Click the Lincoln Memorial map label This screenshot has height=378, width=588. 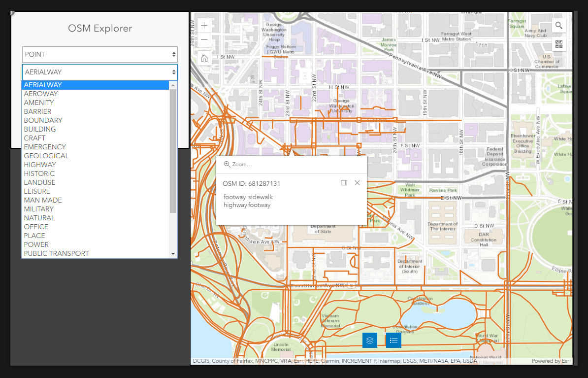coord(281,347)
